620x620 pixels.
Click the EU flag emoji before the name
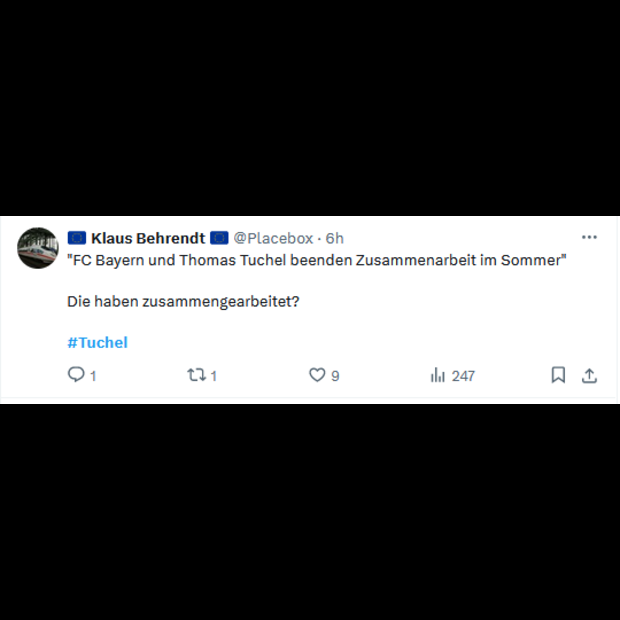77,238
